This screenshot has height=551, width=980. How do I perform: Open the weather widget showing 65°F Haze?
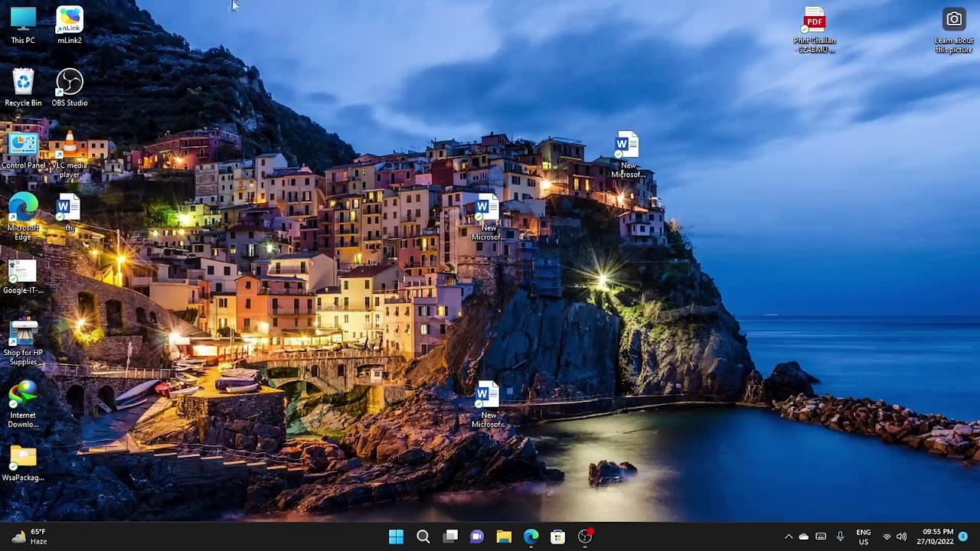29,536
